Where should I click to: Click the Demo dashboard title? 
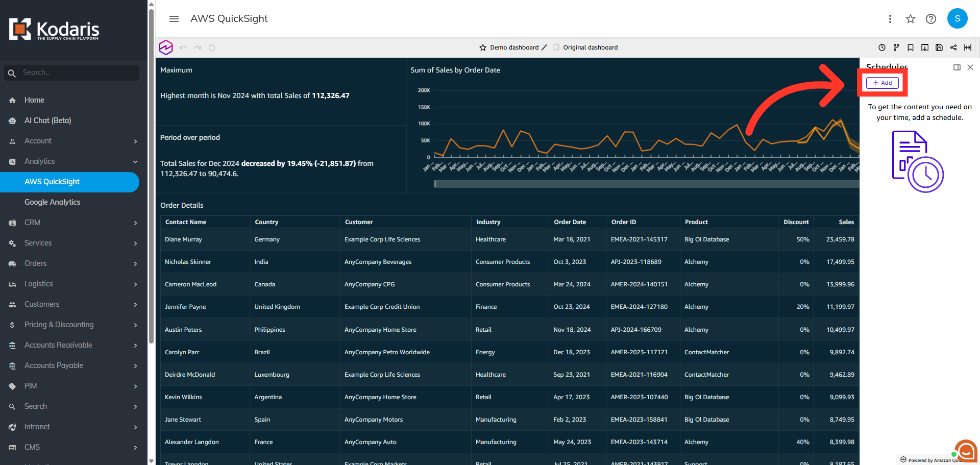(514, 47)
